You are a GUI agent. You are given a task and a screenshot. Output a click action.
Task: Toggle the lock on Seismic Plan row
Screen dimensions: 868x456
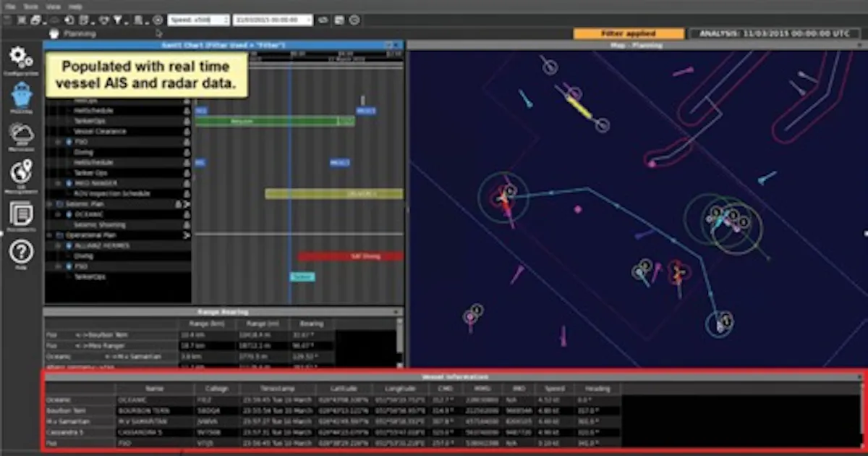tap(179, 204)
